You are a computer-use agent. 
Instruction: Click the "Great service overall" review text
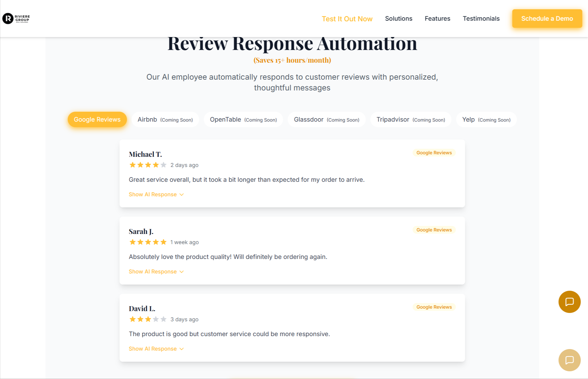246,180
